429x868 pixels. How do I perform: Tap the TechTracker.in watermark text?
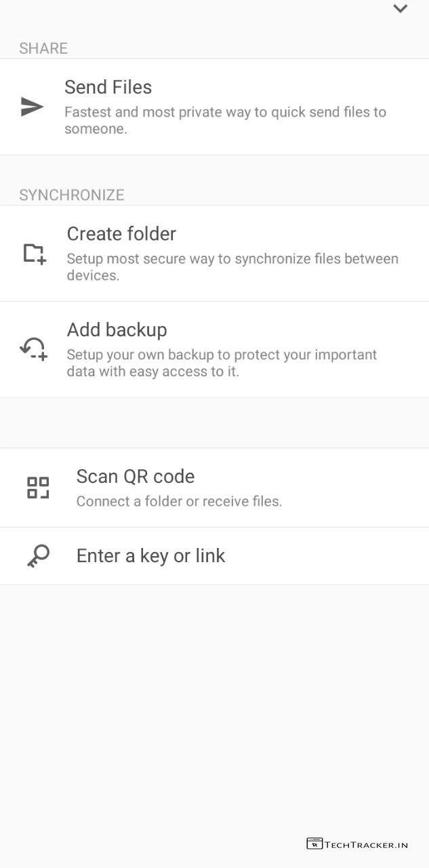pos(367,845)
